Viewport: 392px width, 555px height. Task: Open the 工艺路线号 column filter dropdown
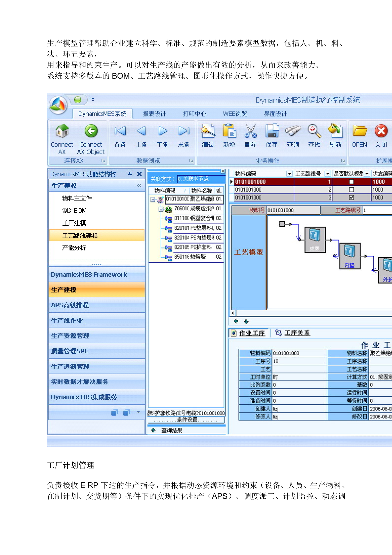(x=328, y=174)
